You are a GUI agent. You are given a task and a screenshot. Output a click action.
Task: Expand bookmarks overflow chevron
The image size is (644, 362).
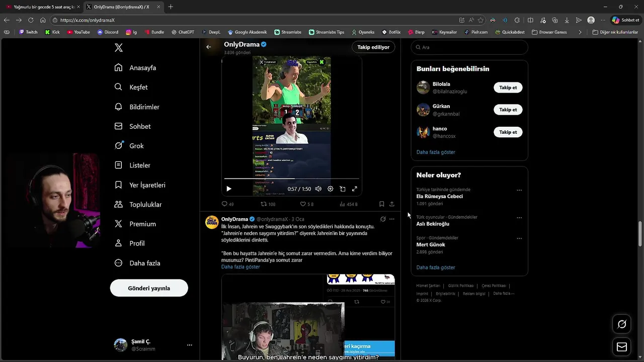click(580, 32)
